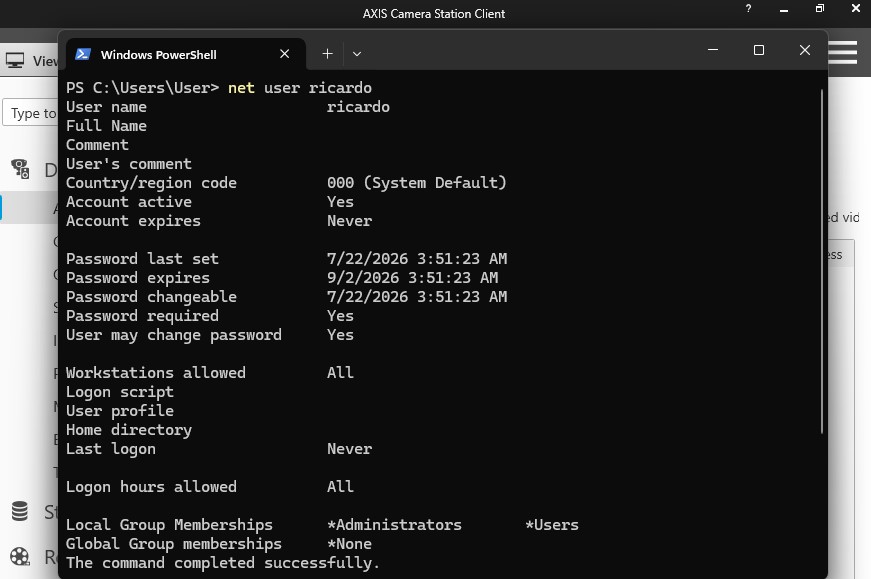Click the '*Users' group membership text
This screenshot has width=871, height=579.
pyautogui.click(x=552, y=525)
